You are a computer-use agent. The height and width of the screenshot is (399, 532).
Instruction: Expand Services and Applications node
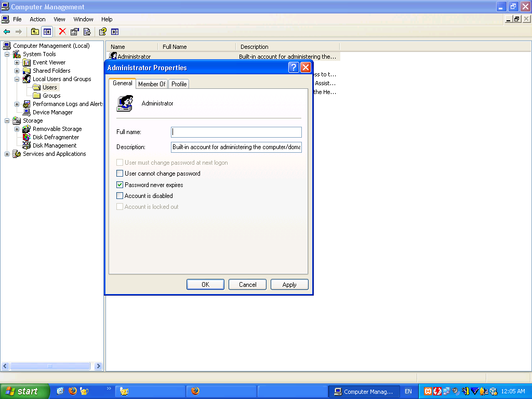point(7,154)
